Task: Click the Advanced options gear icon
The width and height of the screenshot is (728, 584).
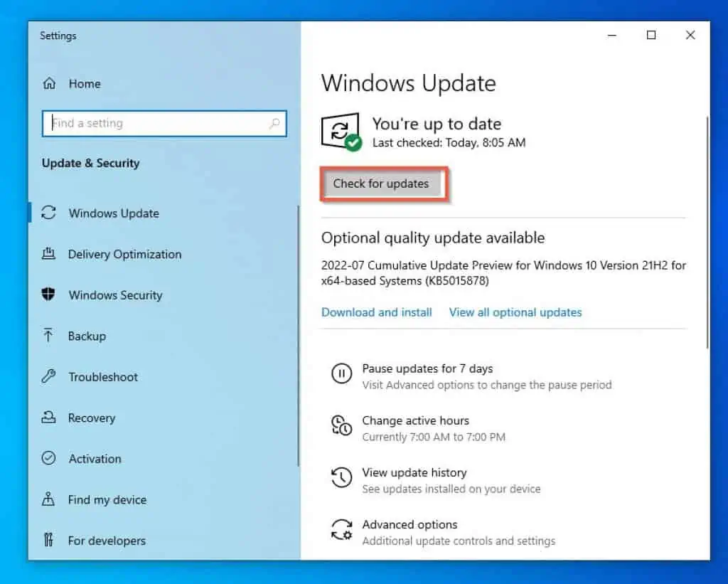Action: (x=341, y=530)
